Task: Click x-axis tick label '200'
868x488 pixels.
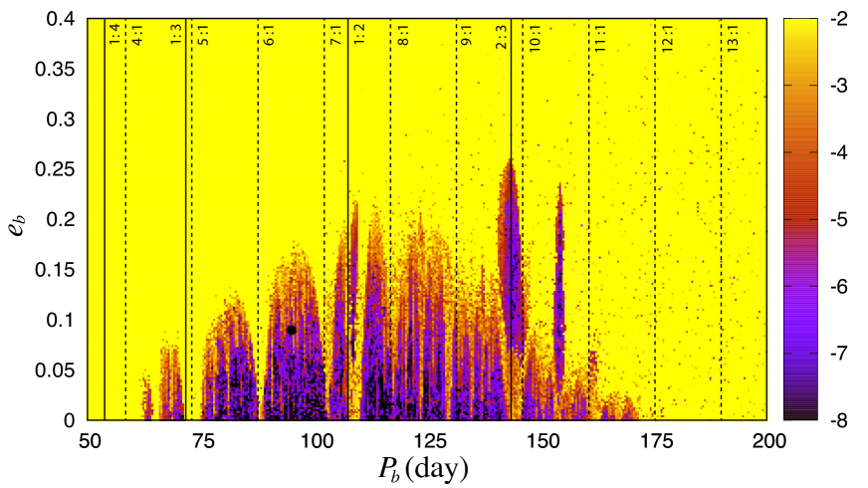Action: [768, 441]
